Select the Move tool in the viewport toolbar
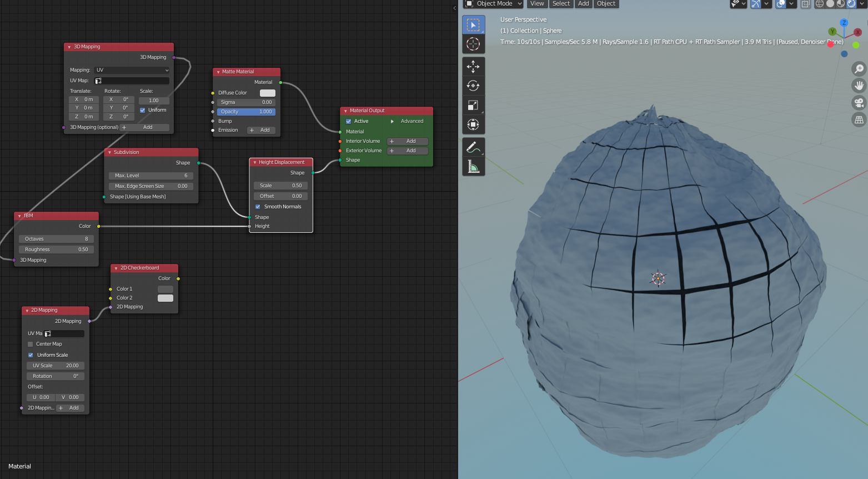 (x=473, y=67)
